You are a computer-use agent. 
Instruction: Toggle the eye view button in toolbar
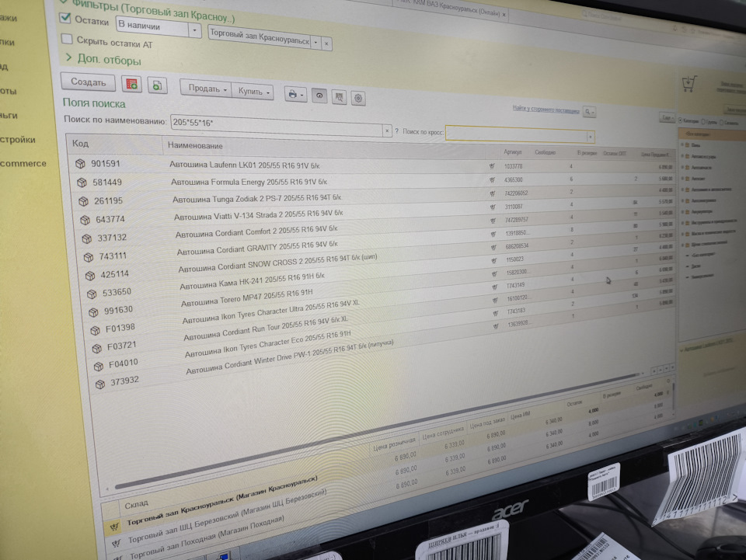tap(319, 96)
